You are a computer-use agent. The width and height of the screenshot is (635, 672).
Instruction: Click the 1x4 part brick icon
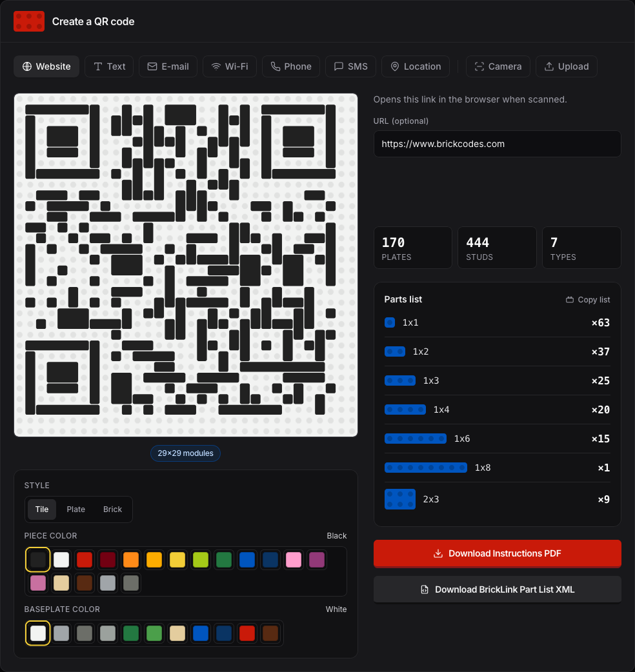pos(405,410)
